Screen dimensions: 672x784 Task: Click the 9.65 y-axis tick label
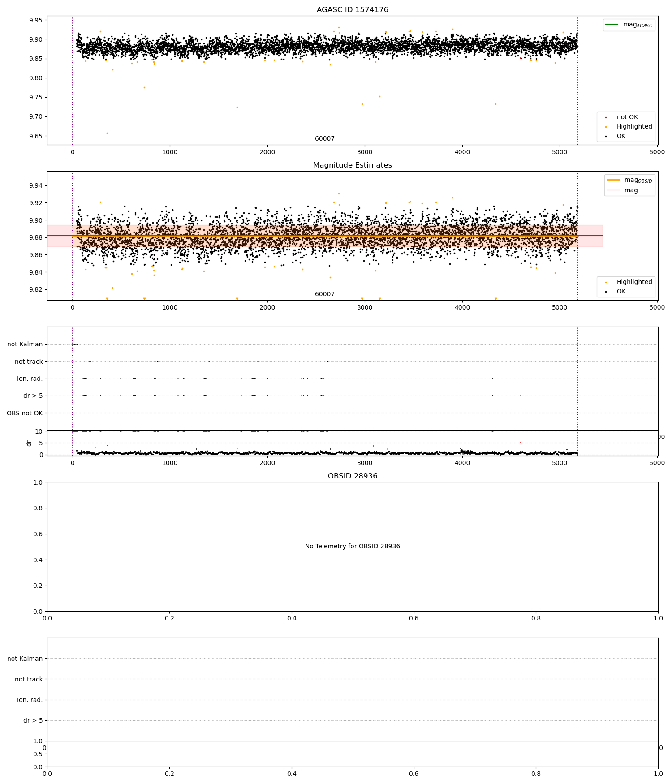coord(36,136)
